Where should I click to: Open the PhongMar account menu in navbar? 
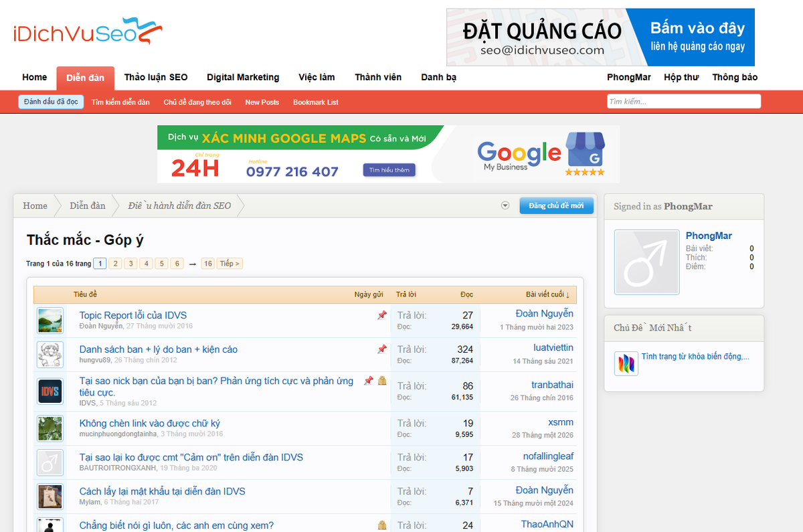point(628,78)
